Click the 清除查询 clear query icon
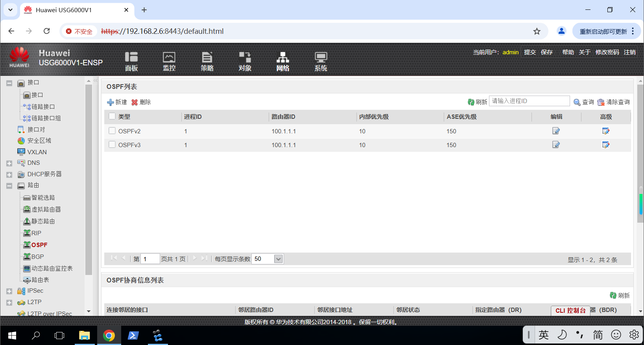Image resolution: width=644 pixels, height=345 pixels. pos(601,102)
